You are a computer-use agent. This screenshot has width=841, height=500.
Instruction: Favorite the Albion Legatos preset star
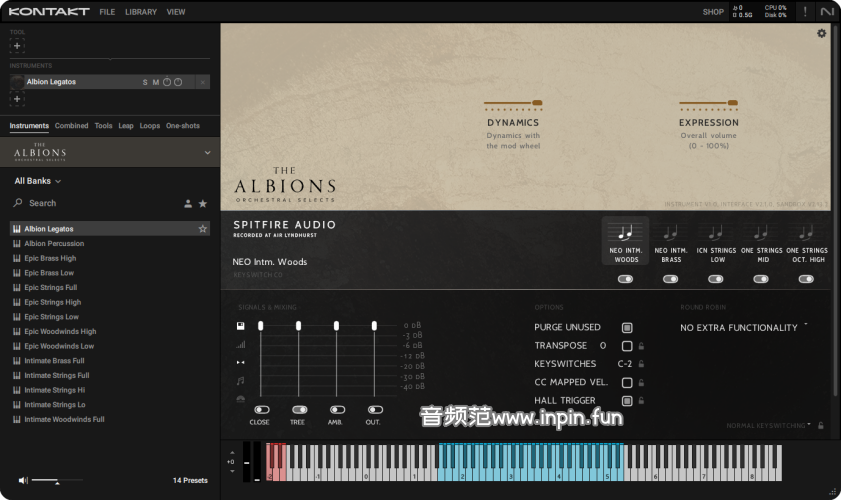tap(203, 229)
